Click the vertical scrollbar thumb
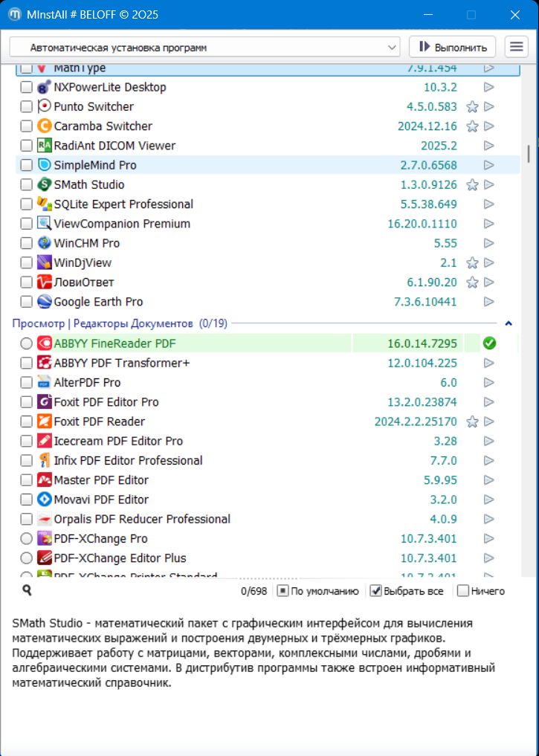The height and width of the screenshot is (756, 539). click(x=529, y=154)
